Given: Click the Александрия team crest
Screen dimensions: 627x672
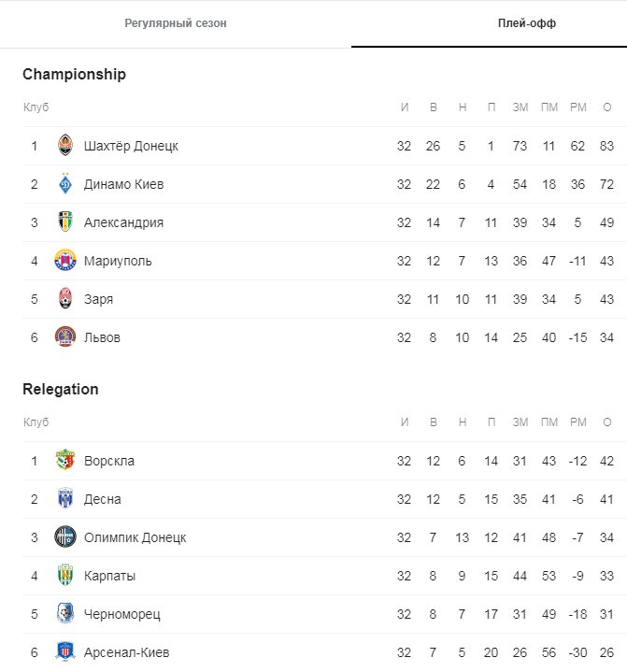Looking at the screenshot, I should pyautogui.click(x=65, y=222).
